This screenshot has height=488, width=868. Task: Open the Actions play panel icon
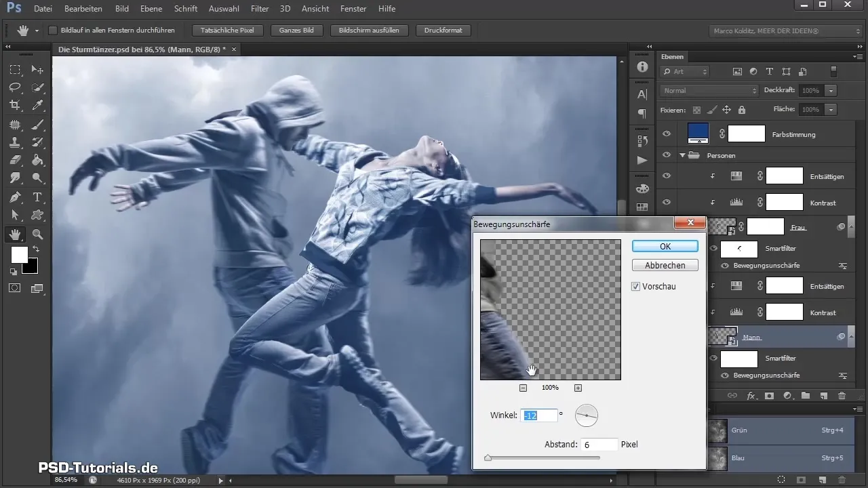point(642,160)
